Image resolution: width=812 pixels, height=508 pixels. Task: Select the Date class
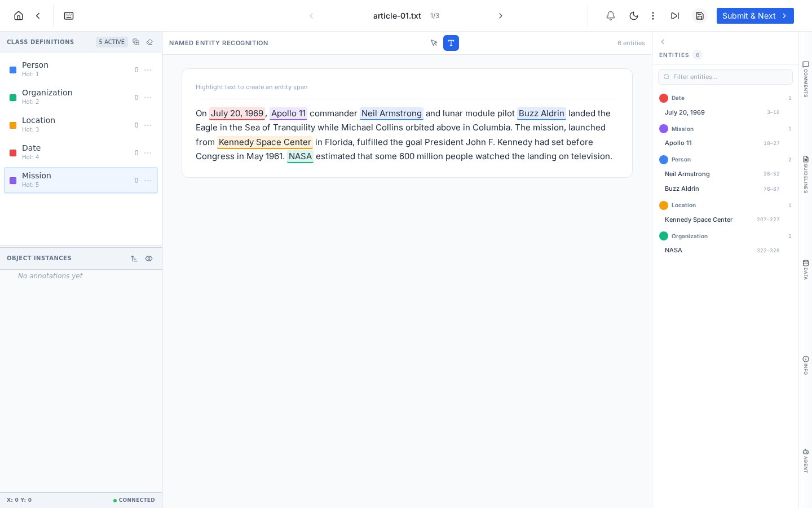[81, 152]
